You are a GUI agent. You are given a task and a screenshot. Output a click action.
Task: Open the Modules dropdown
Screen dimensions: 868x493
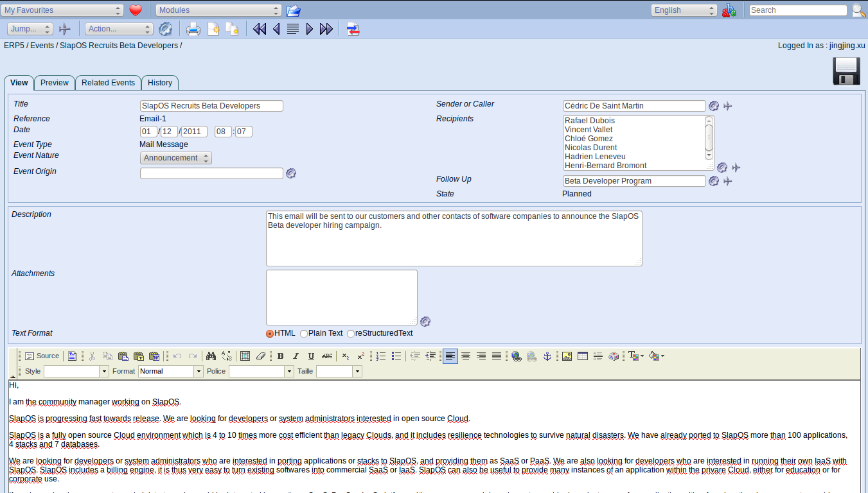(218, 10)
